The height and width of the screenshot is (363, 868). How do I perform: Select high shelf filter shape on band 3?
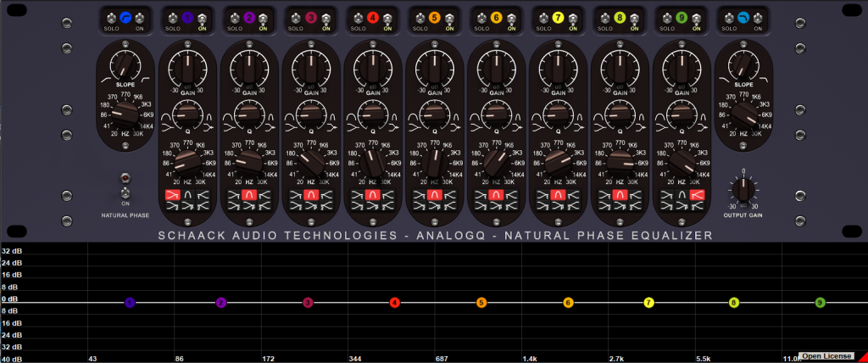tap(326, 195)
